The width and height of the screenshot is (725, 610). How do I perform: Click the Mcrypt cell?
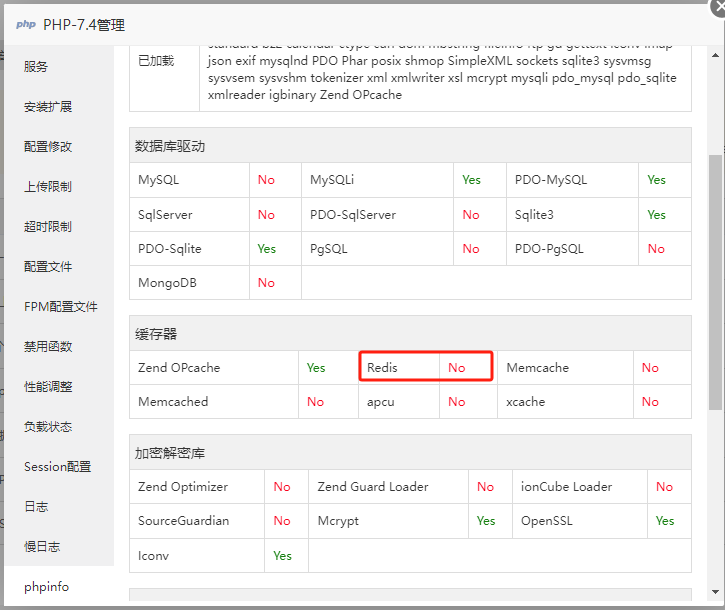pyautogui.click(x=388, y=521)
